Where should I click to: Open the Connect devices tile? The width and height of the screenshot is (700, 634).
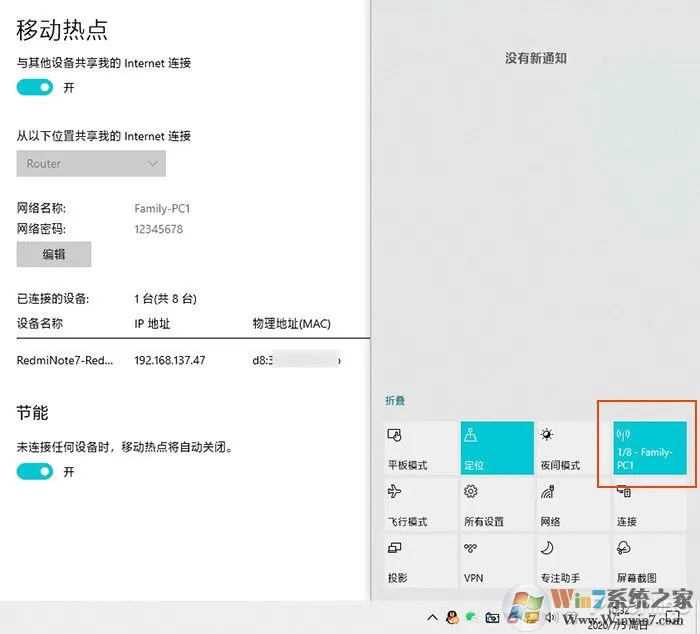(650, 505)
